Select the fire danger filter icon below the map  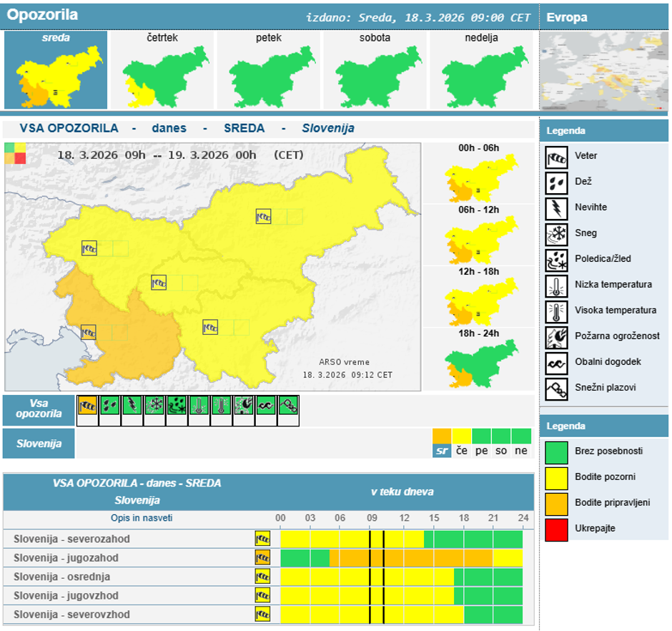pos(244,406)
